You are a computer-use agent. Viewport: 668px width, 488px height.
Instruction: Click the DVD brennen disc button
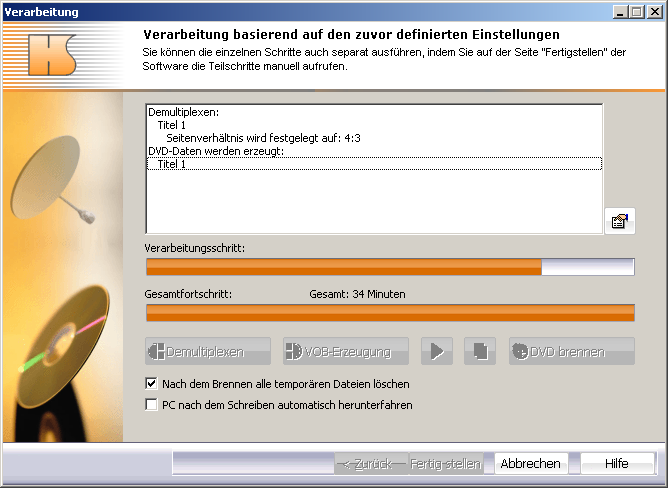[x=572, y=351]
